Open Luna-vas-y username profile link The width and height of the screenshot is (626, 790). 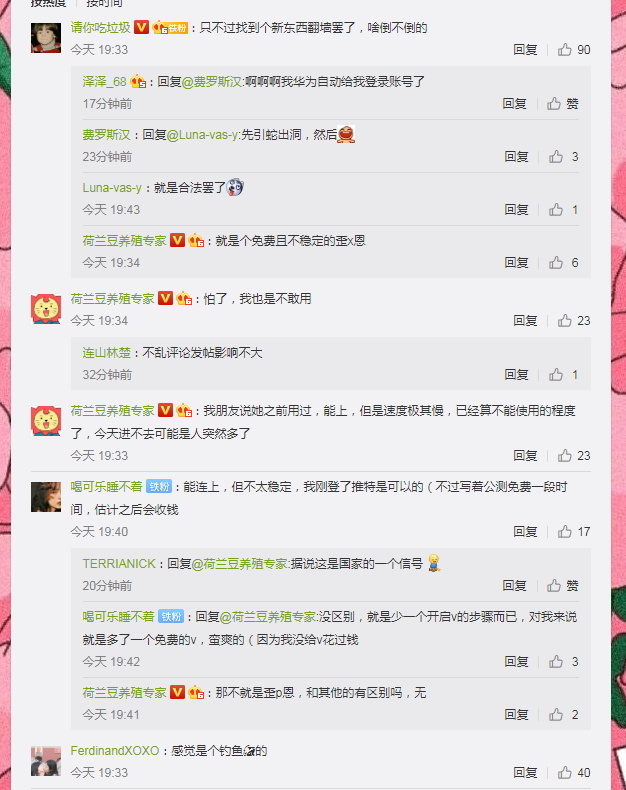(112, 188)
